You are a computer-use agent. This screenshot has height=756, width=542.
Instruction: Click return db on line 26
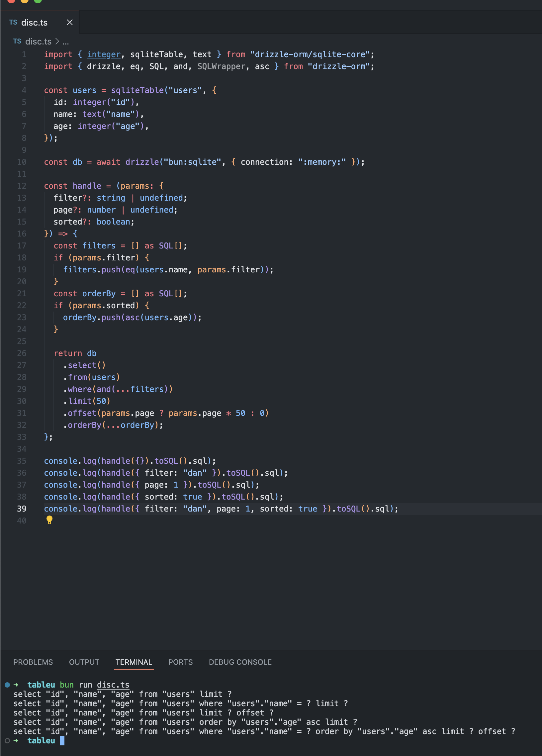coord(75,353)
